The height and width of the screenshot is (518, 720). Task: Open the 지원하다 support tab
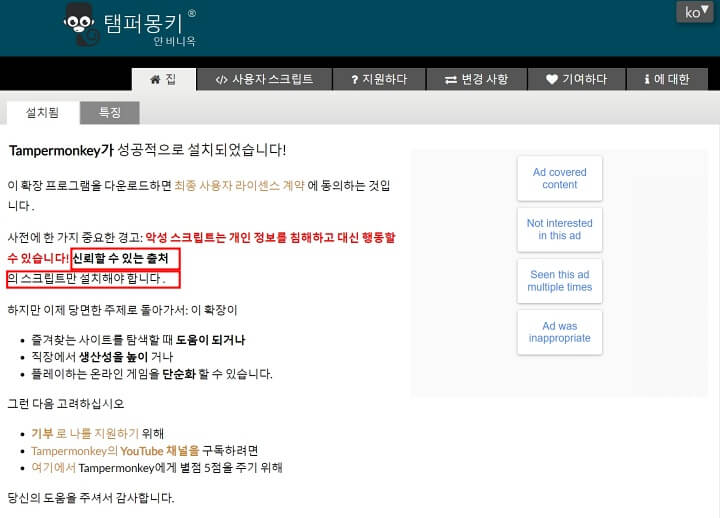(379, 79)
